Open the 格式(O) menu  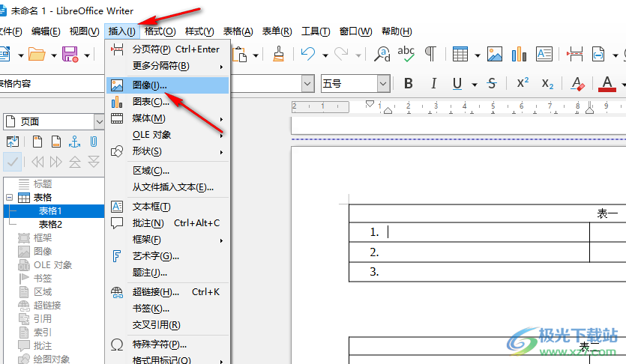(160, 31)
